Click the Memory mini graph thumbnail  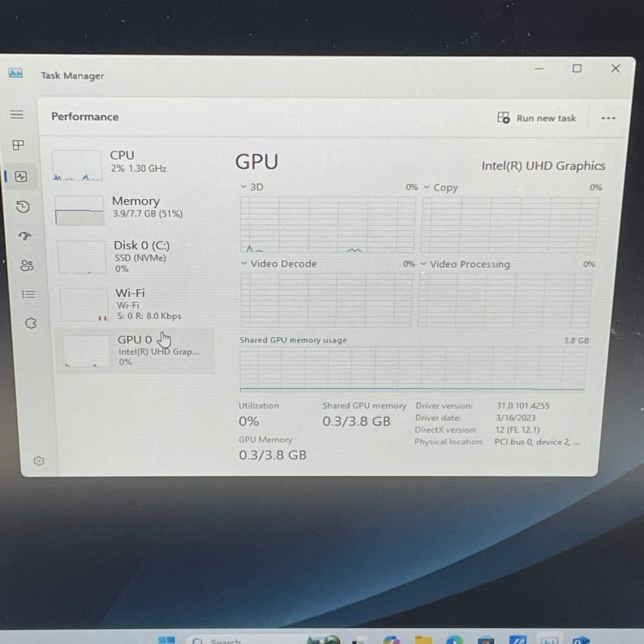tap(79, 211)
